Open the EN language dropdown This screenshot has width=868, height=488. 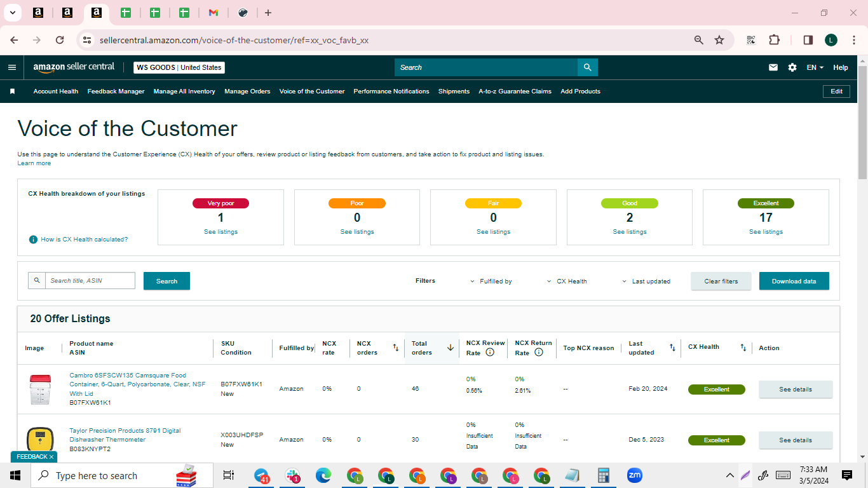[815, 67]
